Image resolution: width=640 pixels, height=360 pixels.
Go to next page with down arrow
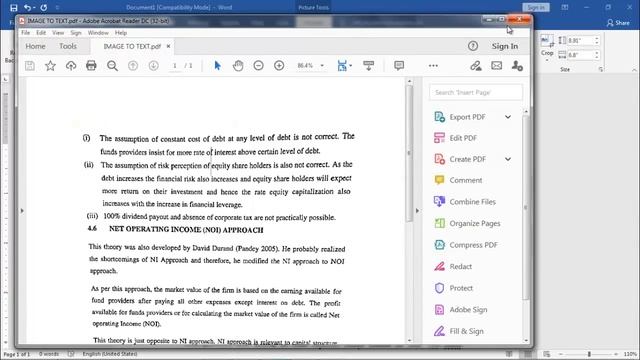point(153,66)
